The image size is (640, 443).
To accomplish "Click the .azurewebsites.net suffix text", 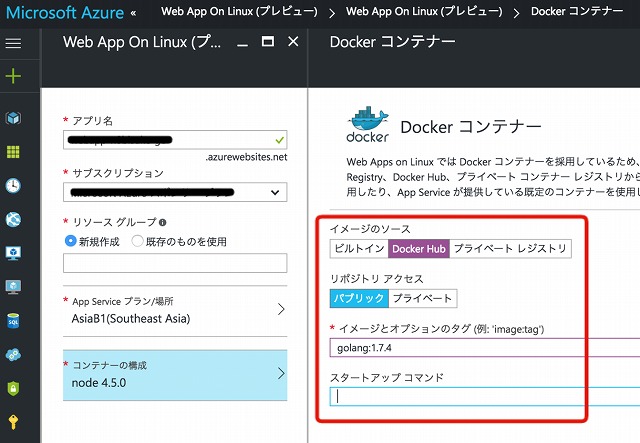I will (x=246, y=157).
